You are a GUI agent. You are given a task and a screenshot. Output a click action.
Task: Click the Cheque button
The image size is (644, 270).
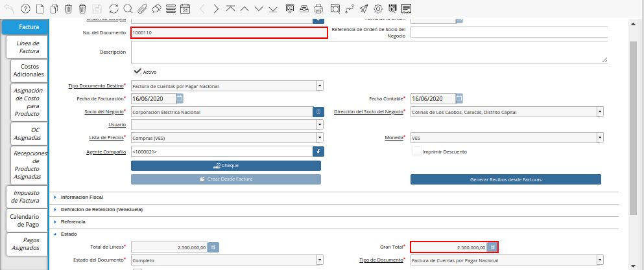(x=226, y=166)
